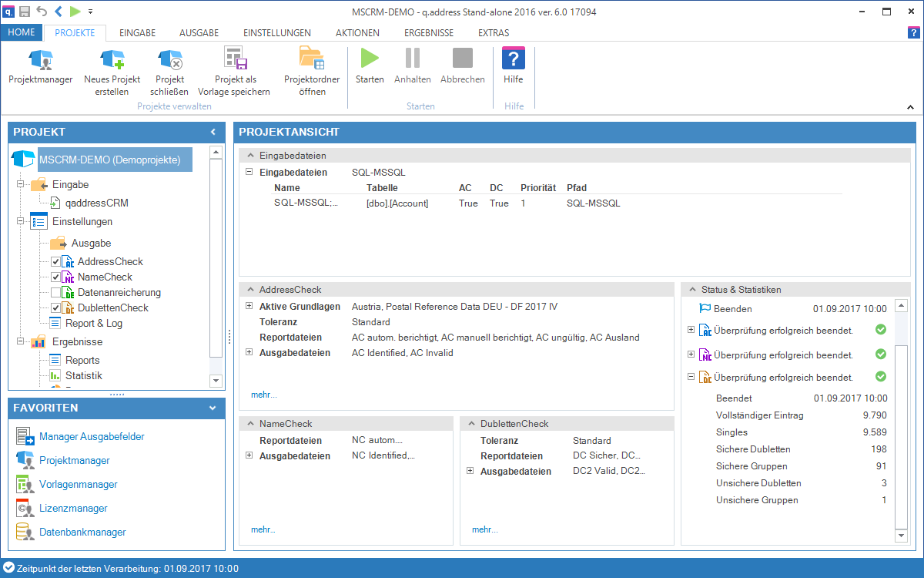Toggle the DublettenCheck checkbox
The image size is (924, 578).
(x=56, y=308)
